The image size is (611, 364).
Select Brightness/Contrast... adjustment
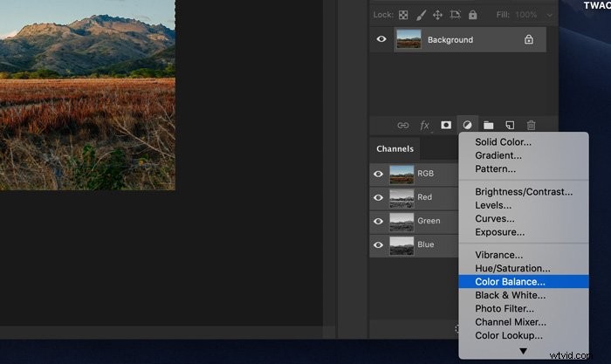coord(524,192)
